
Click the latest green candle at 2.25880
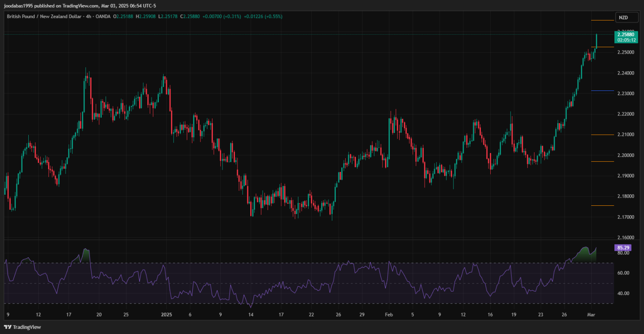pyautogui.click(x=597, y=41)
